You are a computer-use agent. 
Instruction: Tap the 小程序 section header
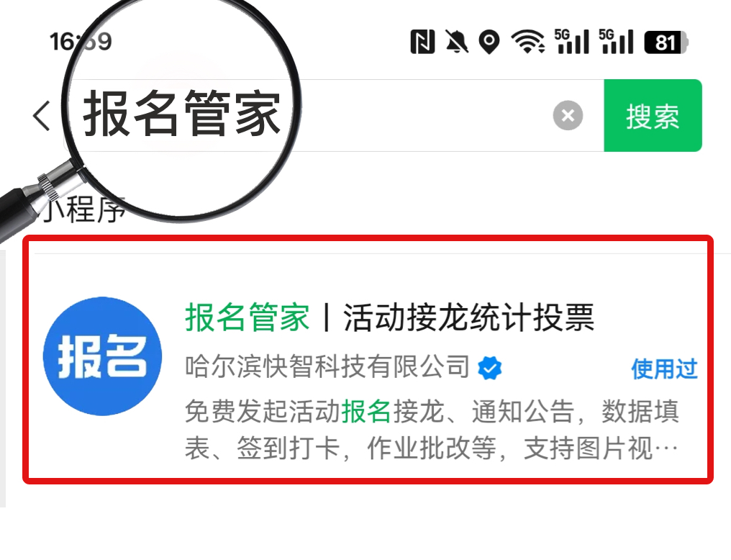84,209
